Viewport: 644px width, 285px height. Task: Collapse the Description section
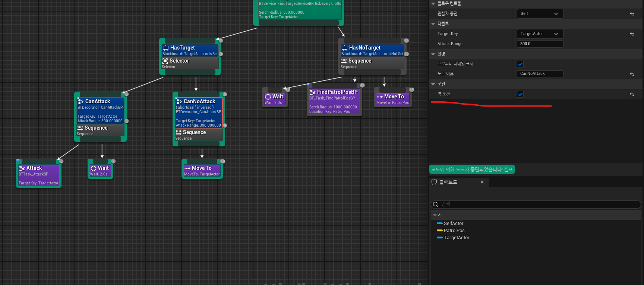tap(433, 54)
